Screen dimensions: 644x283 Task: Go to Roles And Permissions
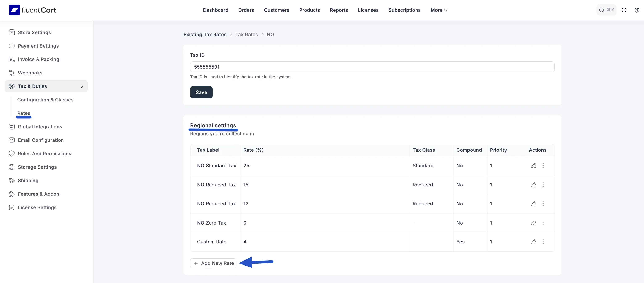(45, 154)
